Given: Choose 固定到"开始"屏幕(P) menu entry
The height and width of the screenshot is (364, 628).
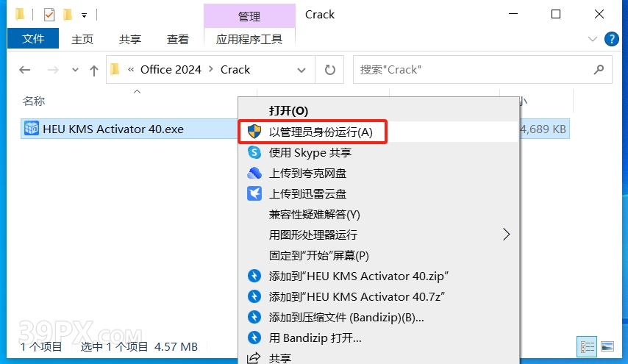Looking at the screenshot, I should (x=379, y=255).
